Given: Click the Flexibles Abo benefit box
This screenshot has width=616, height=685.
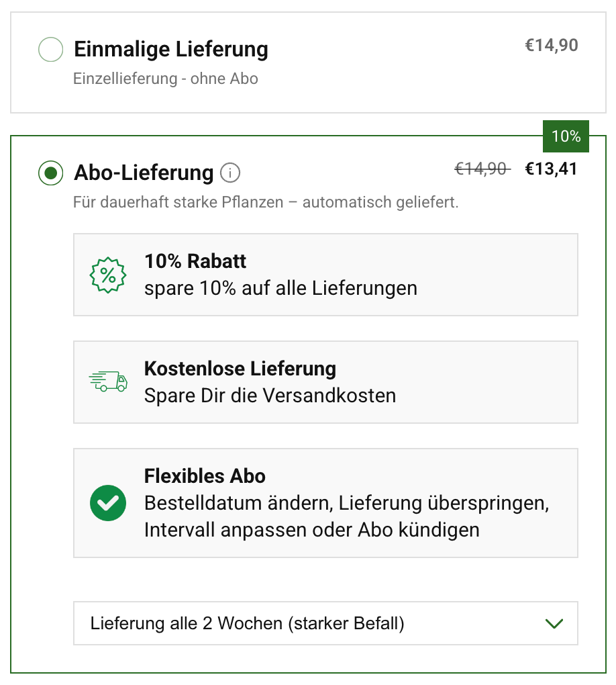Looking at the screenshot, I should click(x=325, y=503).
